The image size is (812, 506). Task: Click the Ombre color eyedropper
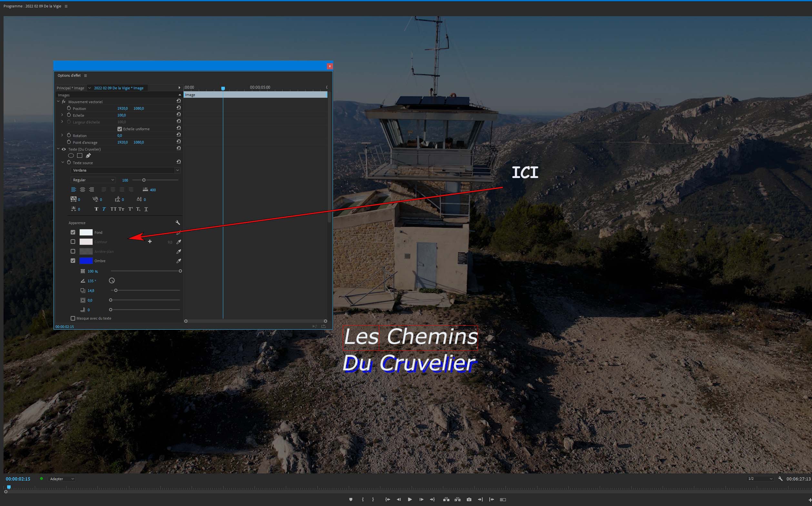[179, 261]
